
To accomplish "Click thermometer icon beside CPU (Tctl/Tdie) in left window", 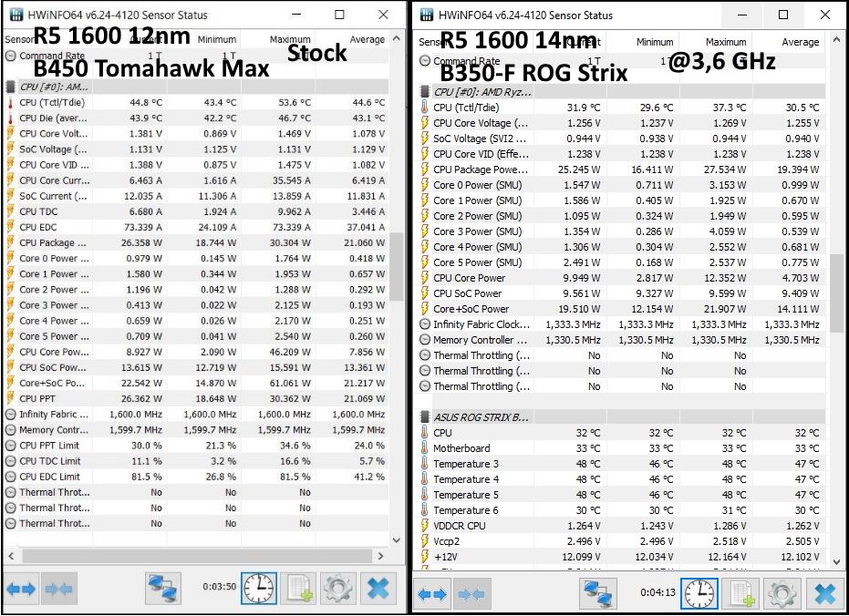I will (x=10, y=102).
